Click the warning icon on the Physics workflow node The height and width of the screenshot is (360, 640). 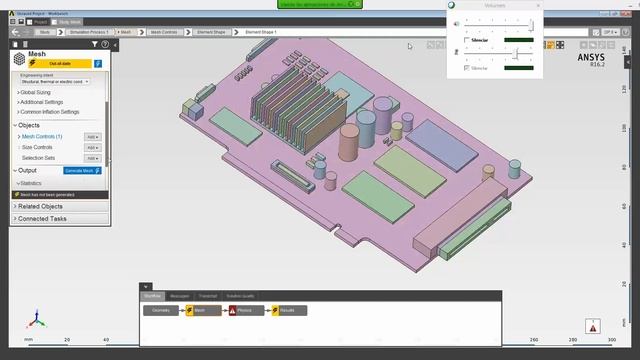coord(233,311)
